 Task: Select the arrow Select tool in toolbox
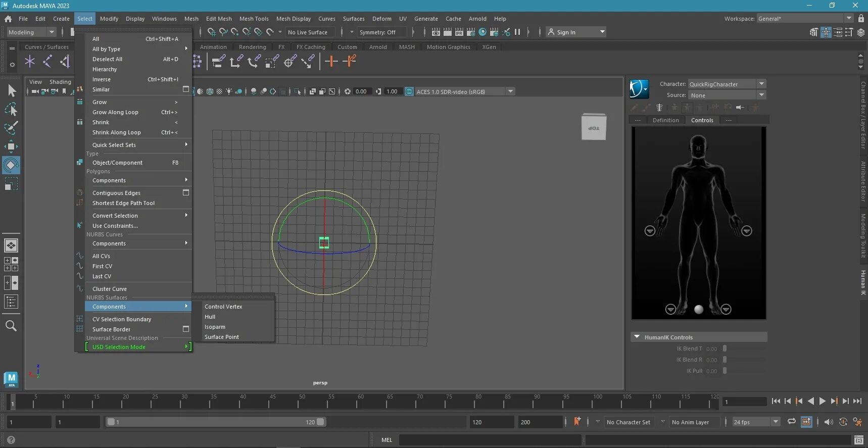coord(12,91)
